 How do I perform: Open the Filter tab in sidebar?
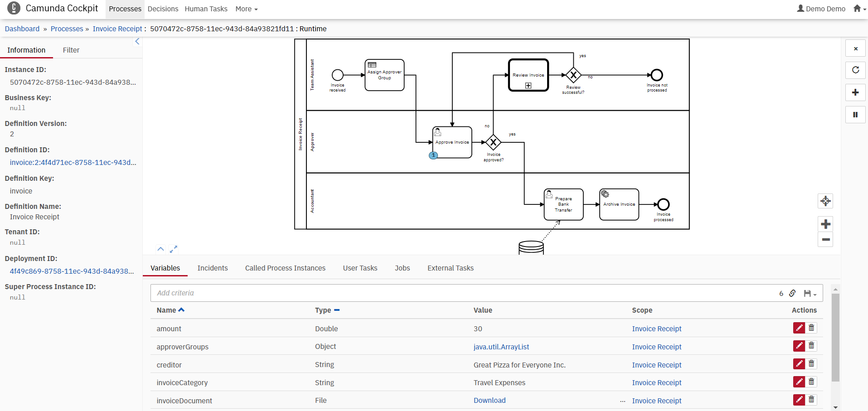coord(71,50)
